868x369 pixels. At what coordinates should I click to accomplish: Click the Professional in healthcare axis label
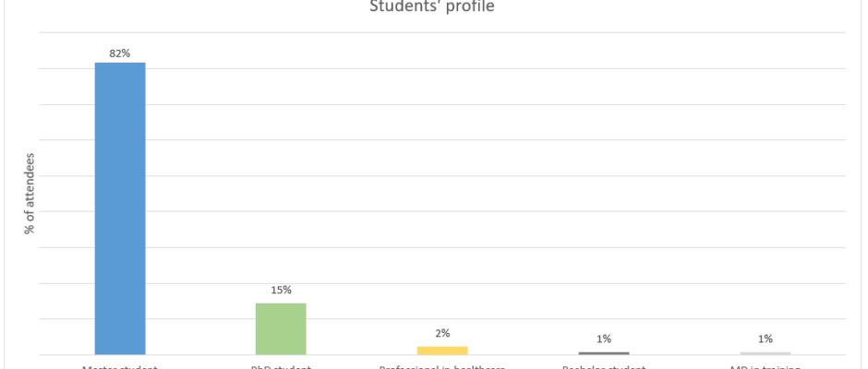[442, 366]
